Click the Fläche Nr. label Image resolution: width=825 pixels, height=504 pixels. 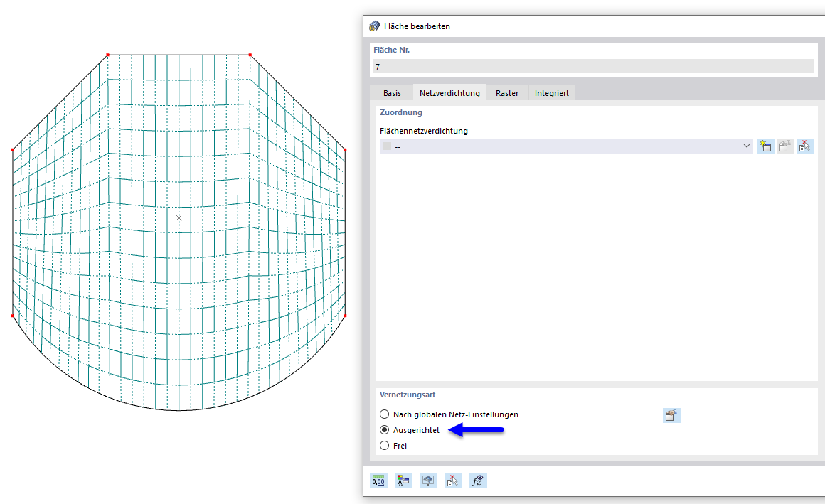point(391,50)
